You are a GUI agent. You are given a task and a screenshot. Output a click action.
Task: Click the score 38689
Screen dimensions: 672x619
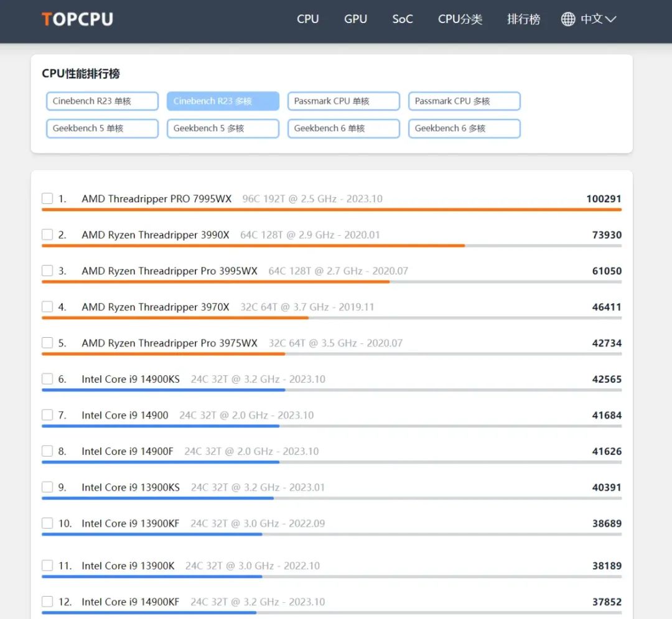(607, 523)
